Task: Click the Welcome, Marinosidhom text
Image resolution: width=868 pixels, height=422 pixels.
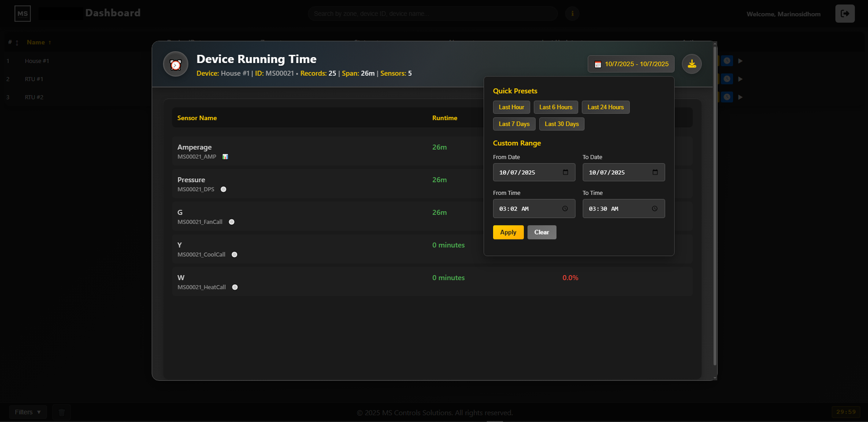Action: 783,14
